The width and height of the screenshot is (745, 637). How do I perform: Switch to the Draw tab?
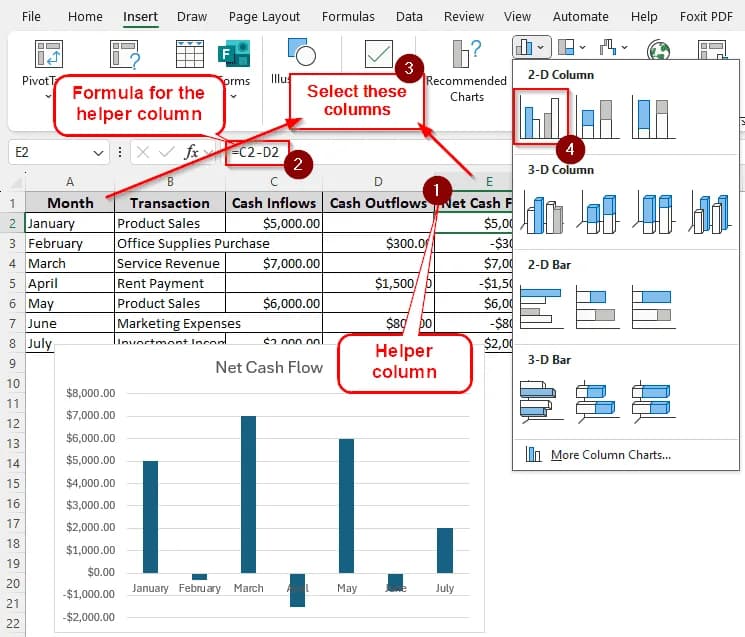[191, 17]
